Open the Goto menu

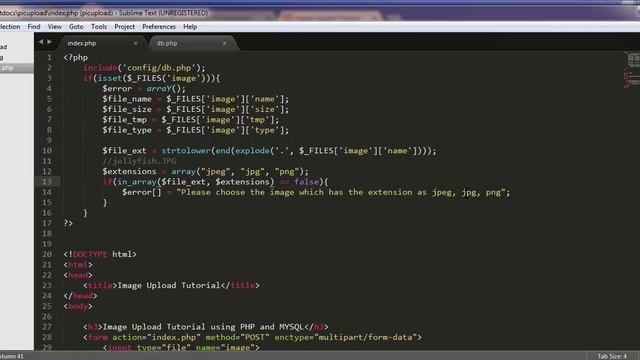click(76, 27)
